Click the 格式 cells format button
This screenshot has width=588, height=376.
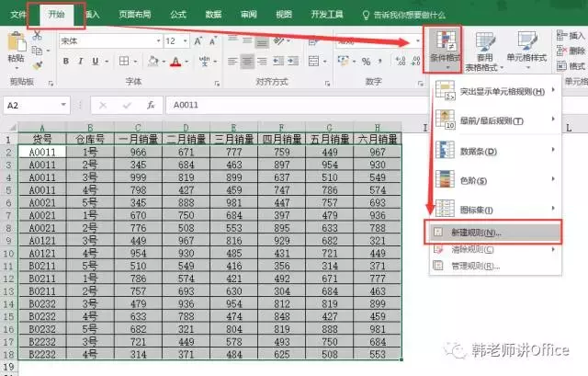pos(571,66)
